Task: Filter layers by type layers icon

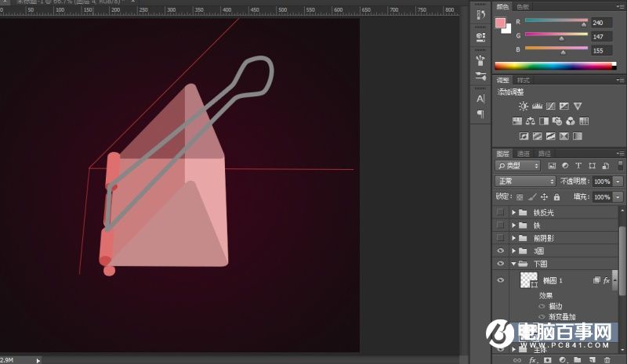Action: click(578, 166)
